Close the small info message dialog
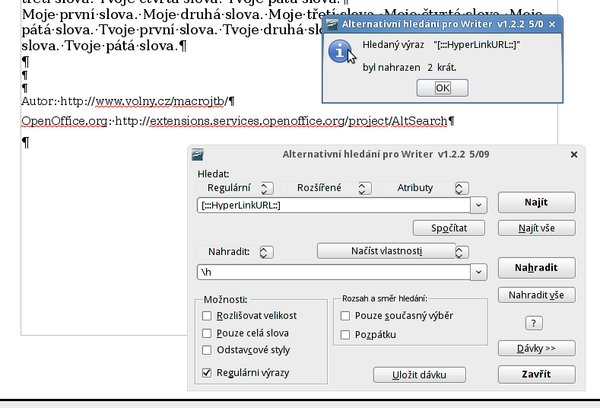Screen dimensions: 600x408 pyautogui.click(x=552, y=24)
